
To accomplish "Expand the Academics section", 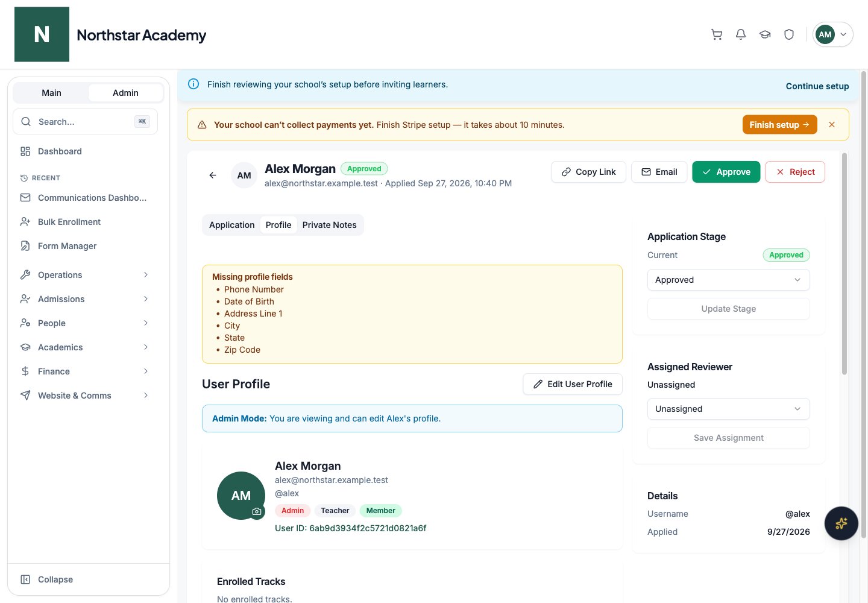I will [x=86, y=347].
